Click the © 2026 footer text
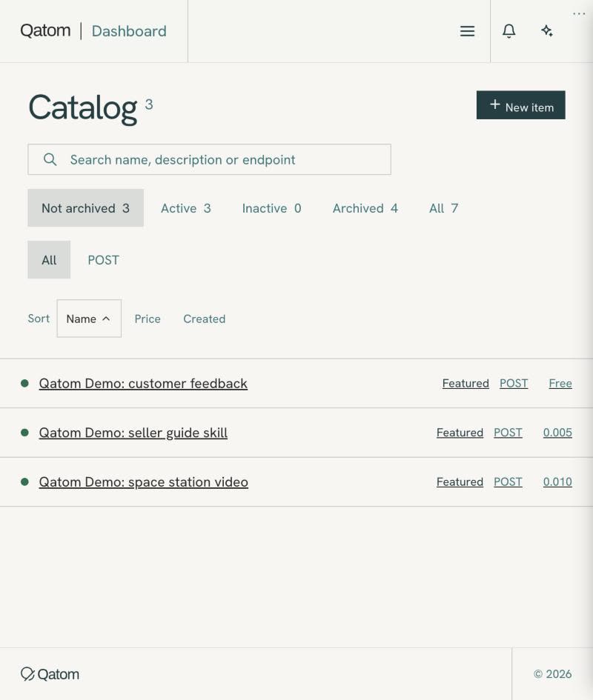The width and height of the screenshot is (593, 700). (552, 674)
